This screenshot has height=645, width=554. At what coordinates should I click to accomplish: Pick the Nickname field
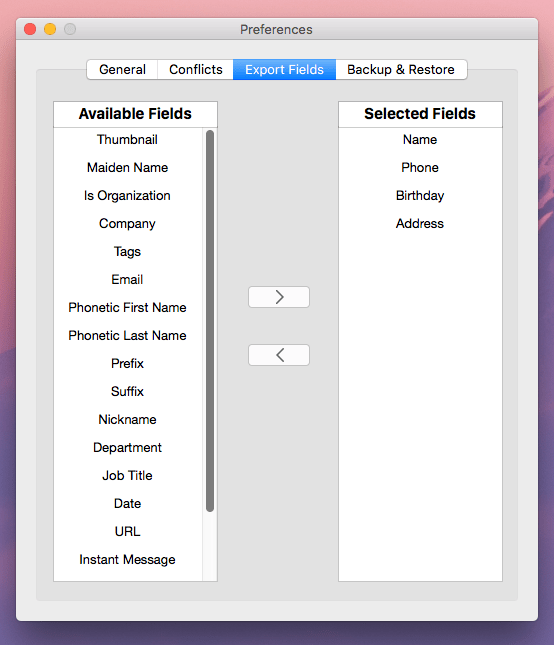[127, 420]
